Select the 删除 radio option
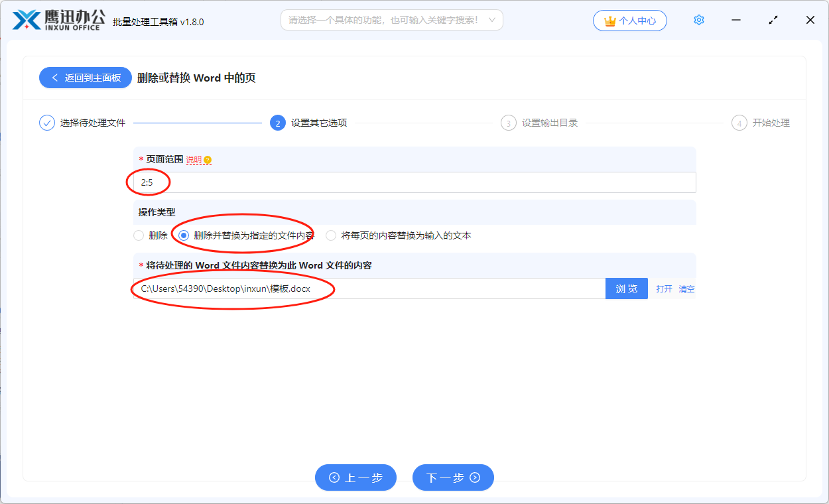Image resolution: width=829 pixels, height=504 pixels. pyautogui.click(x=139, y=235)
